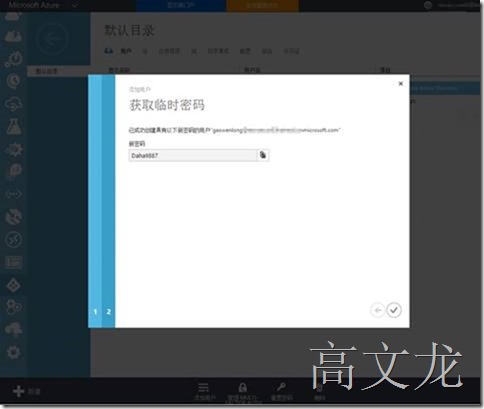The height and width of the screenshot is (409, 484).
Task: Open the clock timer icon in the sidebar
Action: 14,81
